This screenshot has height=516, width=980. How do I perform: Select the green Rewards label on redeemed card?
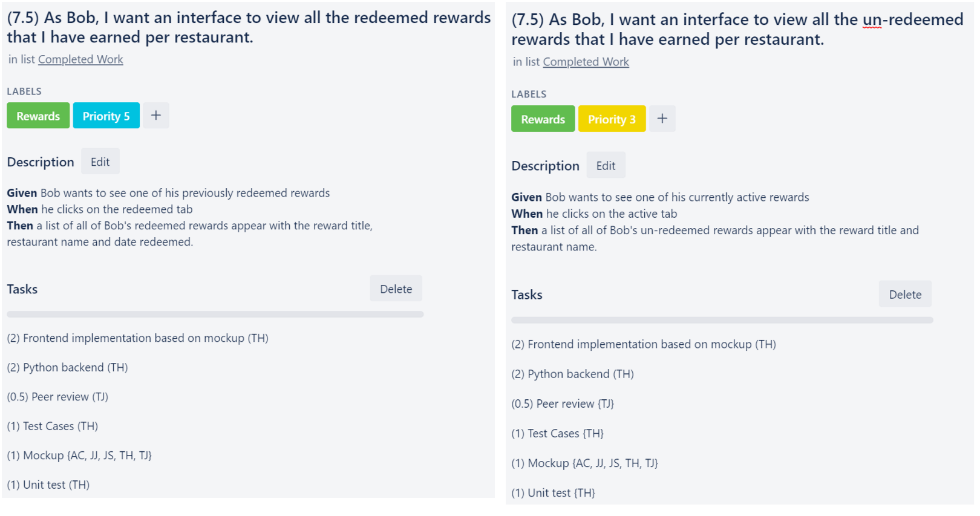point(38,116)
